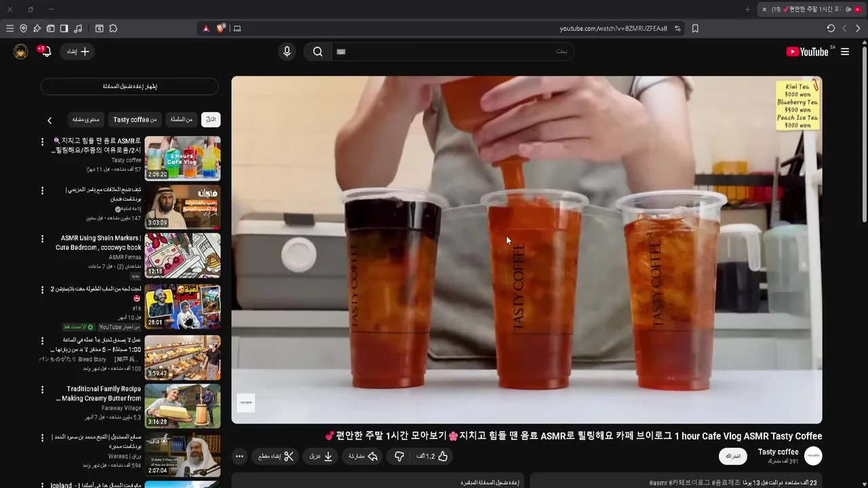Open options for the Bread Story video
Image resolution: width=868 pixels, height=488 pixels.
point(42,341)
